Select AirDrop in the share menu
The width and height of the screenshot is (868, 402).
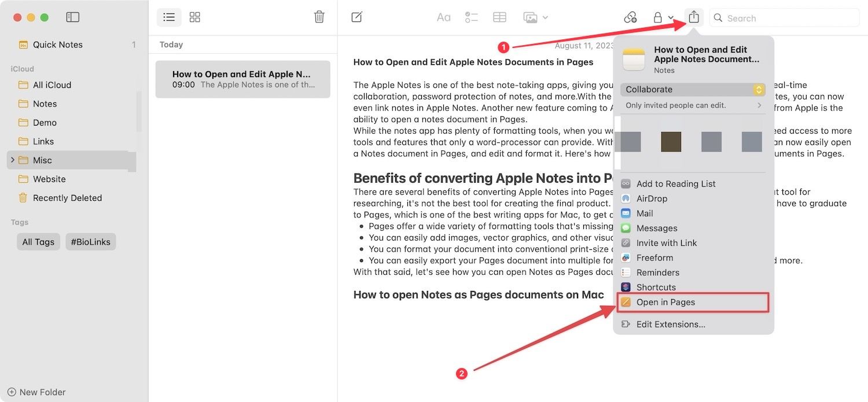point(652,198)
